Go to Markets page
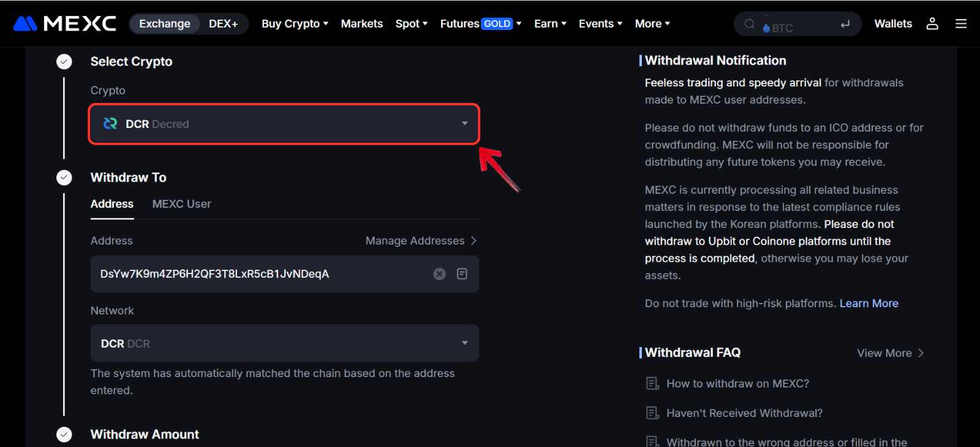Screen dimensions: 980x447 point(361,23)
